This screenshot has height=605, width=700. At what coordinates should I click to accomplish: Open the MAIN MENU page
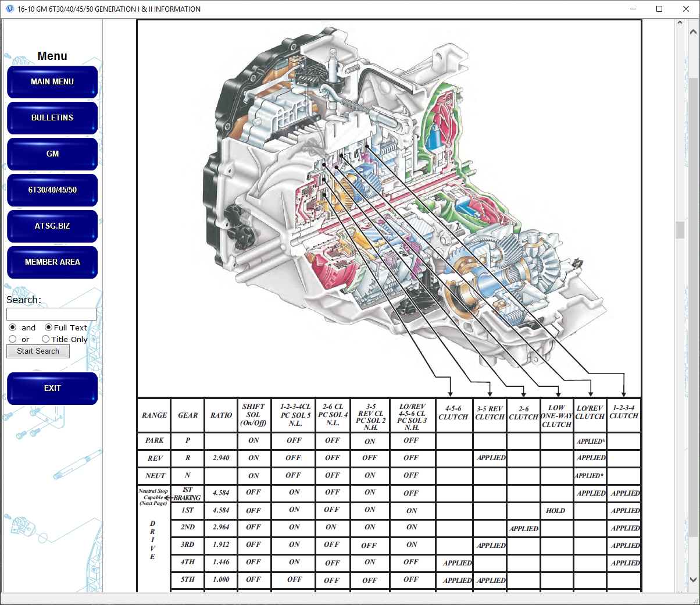[52, 82]
